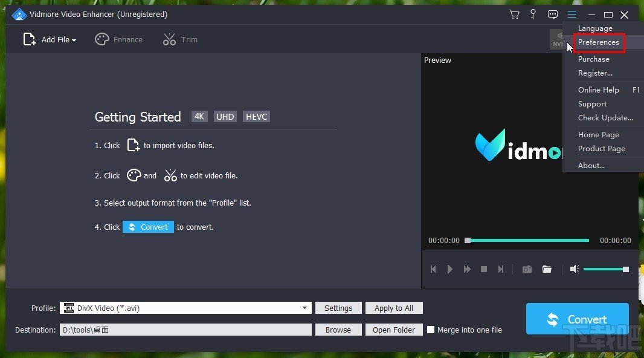Image resolution: width=644 pixels, height=358 pixels.
Task: Adjust the volume slider
Action: click(x=606, y=269)
